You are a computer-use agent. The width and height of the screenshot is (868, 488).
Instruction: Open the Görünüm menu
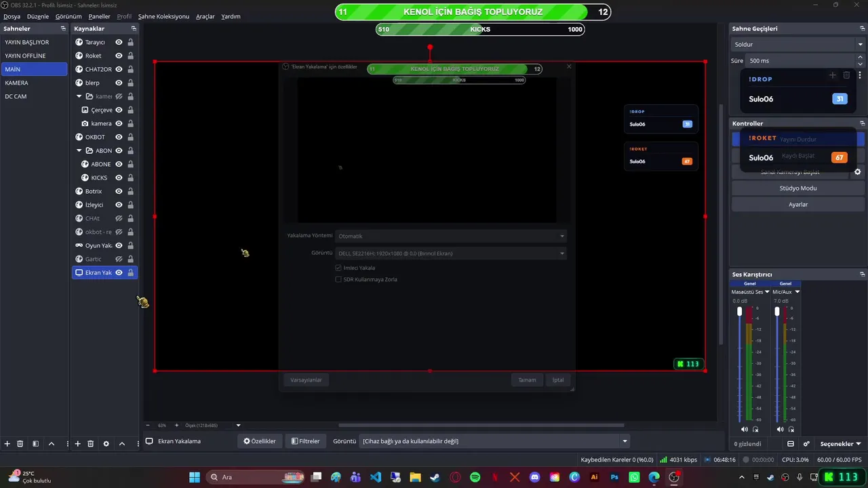(x=68, y=16)
